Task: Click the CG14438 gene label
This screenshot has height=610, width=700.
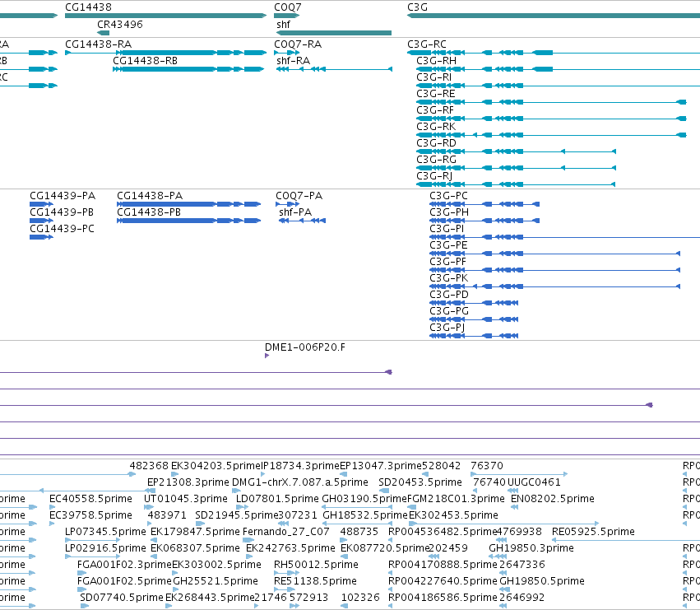Action: tap(88, 7)
